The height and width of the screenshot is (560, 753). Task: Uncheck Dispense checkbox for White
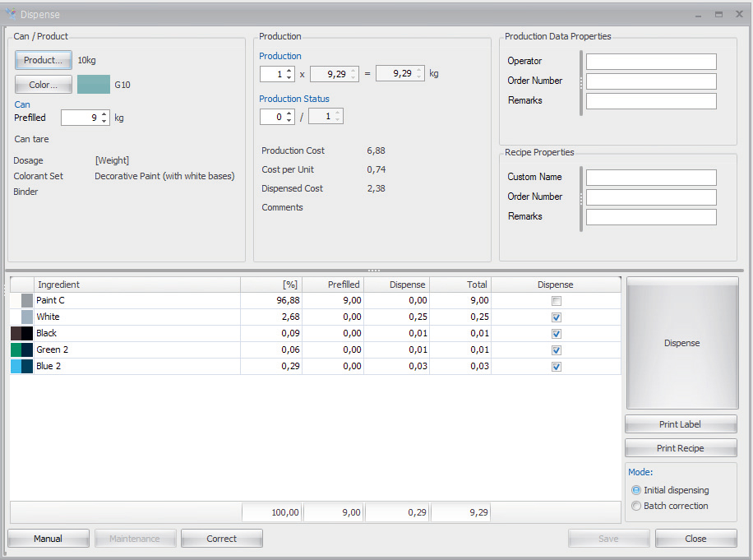(556, 317)
